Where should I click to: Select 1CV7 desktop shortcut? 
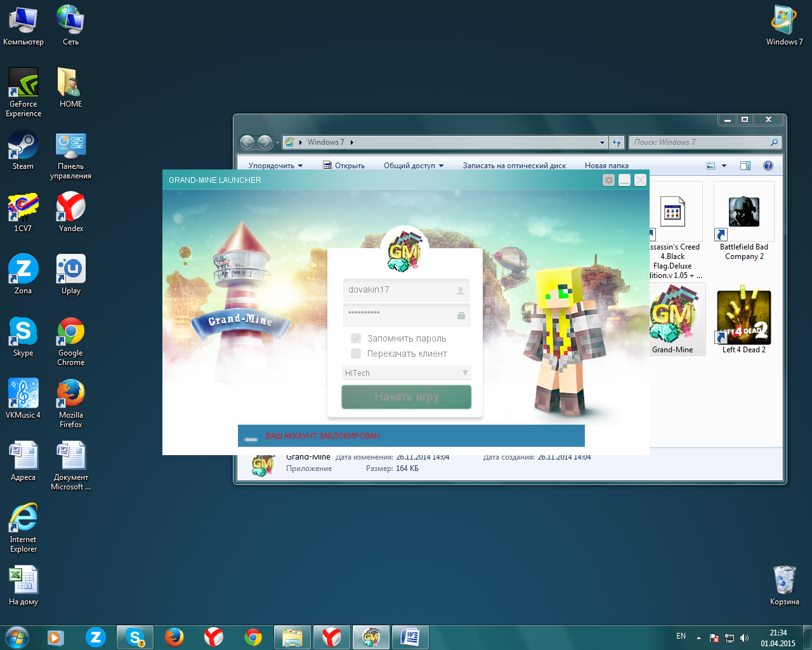[23, 212]
